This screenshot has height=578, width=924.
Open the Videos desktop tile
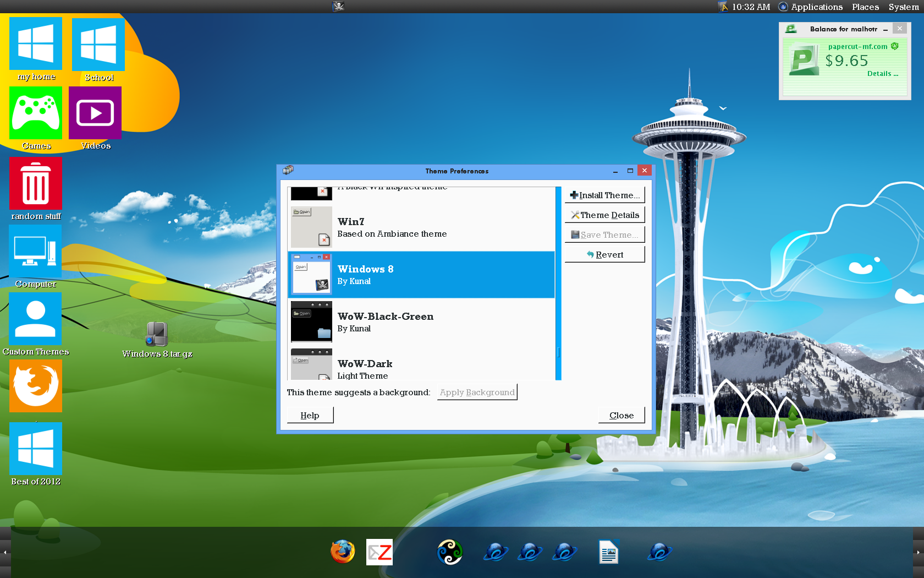click(x=95, y=113)
